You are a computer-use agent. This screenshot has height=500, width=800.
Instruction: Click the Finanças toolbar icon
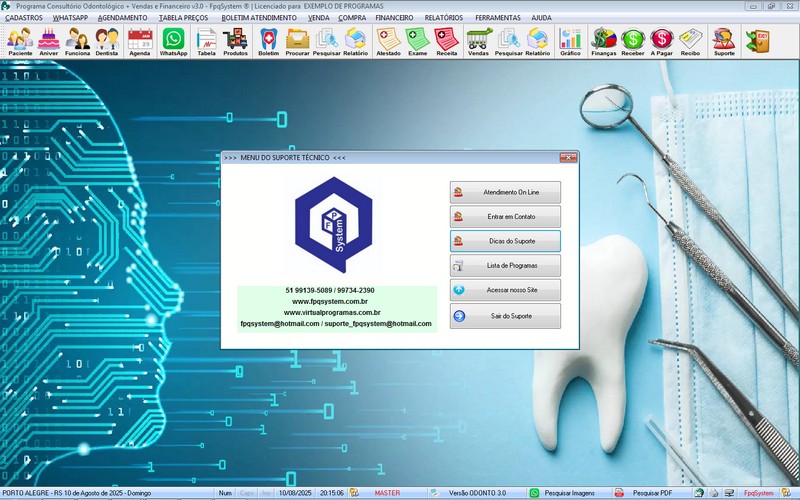point(604,41)
